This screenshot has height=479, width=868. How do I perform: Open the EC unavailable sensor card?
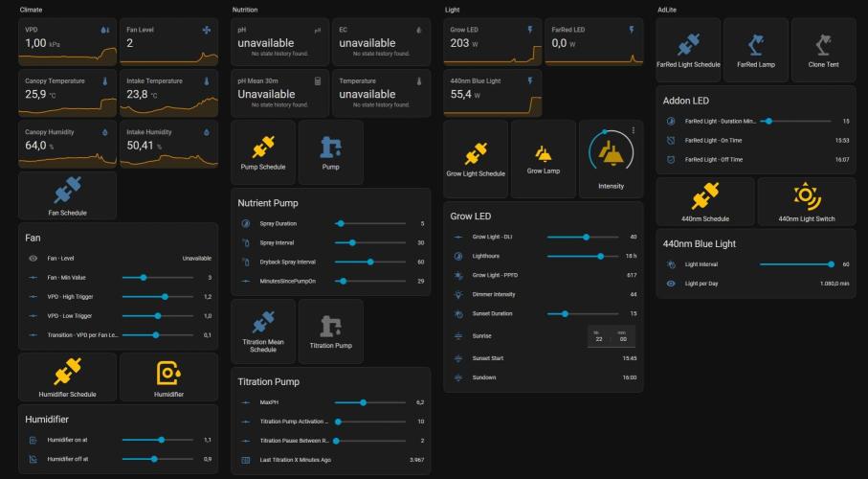coord(382,42)
